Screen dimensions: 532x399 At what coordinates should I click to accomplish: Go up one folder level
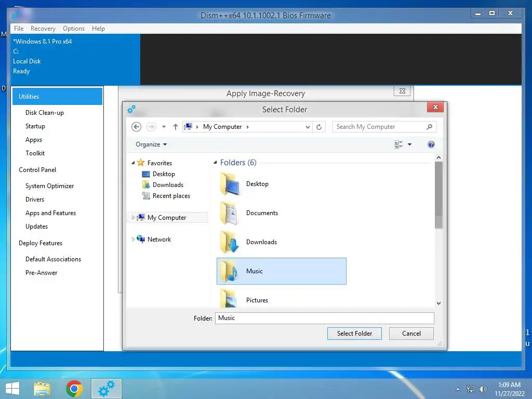click(176, 127)
